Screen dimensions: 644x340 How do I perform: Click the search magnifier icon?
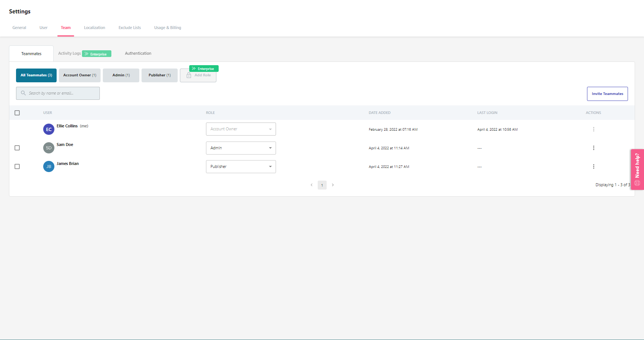point(23,93)
